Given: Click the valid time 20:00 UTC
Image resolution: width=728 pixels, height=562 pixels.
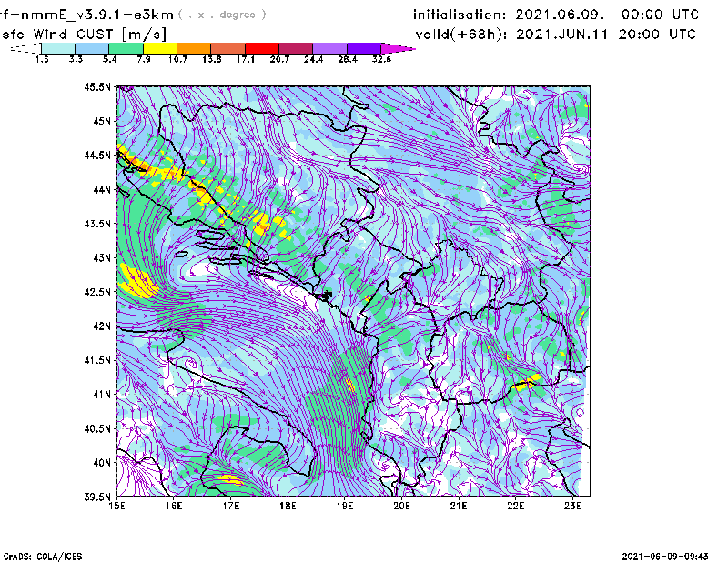Looking at the screenshot, I should click(x=657, y=35).
